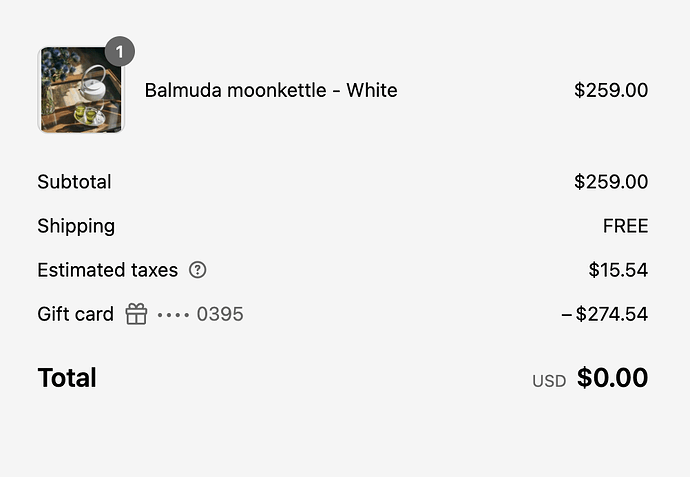
Task: Click the masked gift card number 0395
Action: (220, 314)
